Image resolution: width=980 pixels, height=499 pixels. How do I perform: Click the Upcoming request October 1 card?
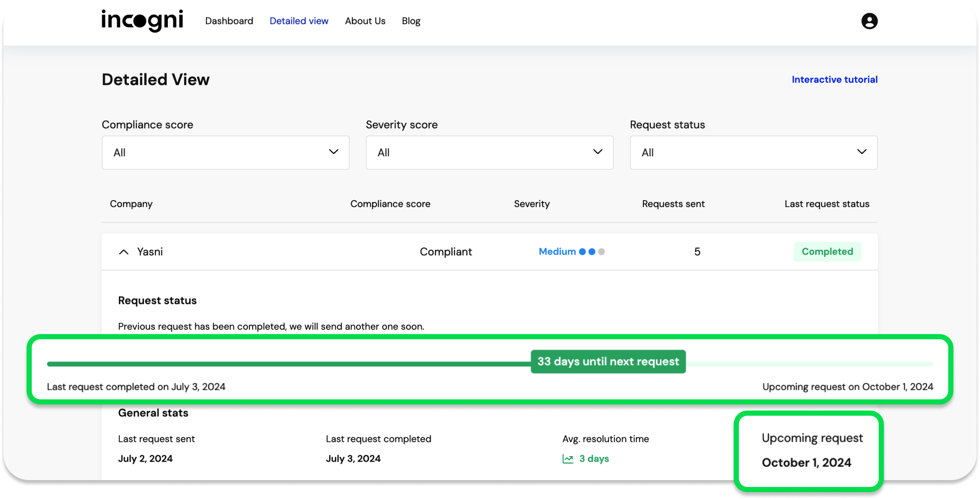pyautogui.click(x=808, y=451)
